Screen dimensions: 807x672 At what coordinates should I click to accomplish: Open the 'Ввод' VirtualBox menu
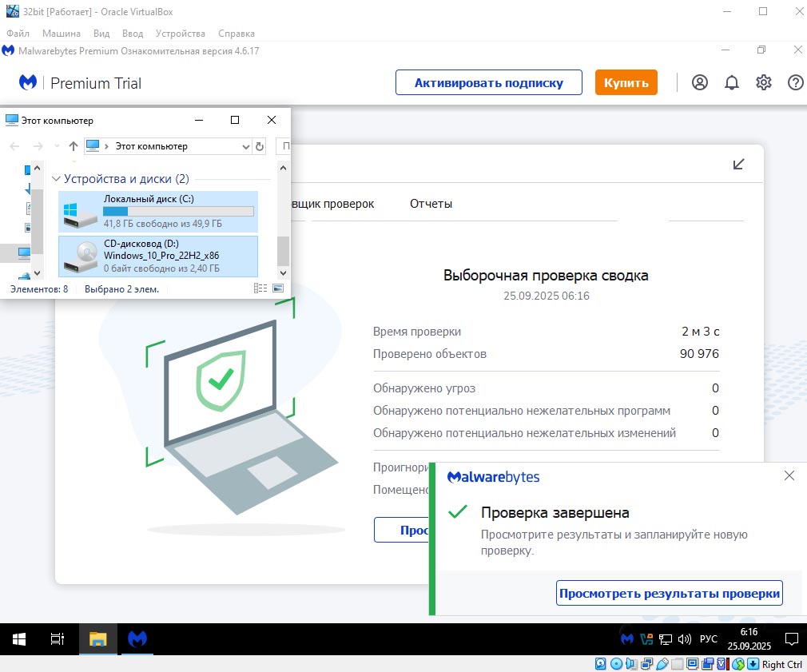pyautogui.click(x=133, y=34)
